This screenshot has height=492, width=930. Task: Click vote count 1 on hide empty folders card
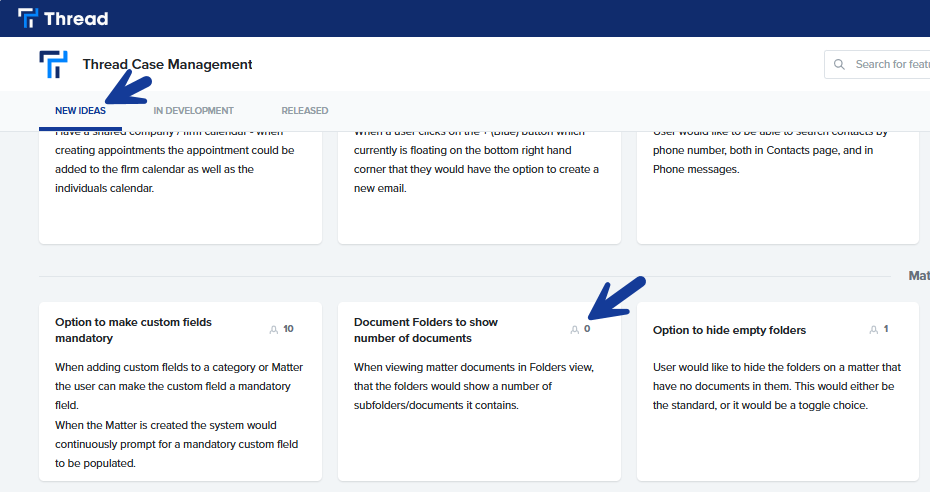pyautogui.click(x=886, y=329)
